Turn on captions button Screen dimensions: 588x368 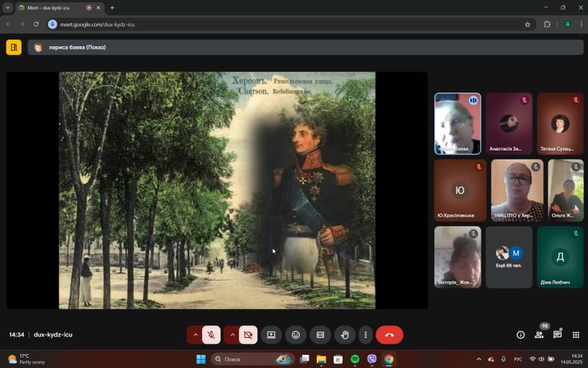pyautogui.click(x=320, y=335)
